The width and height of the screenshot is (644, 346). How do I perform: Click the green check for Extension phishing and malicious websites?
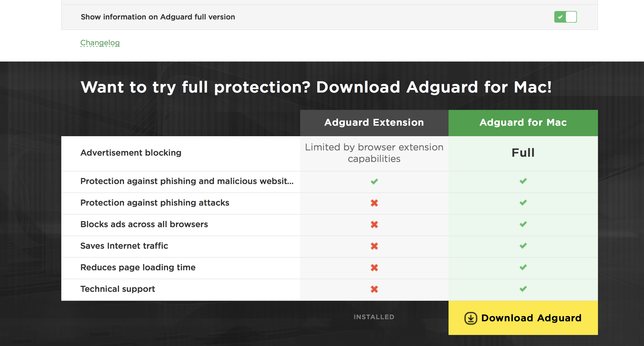[374, 181]
